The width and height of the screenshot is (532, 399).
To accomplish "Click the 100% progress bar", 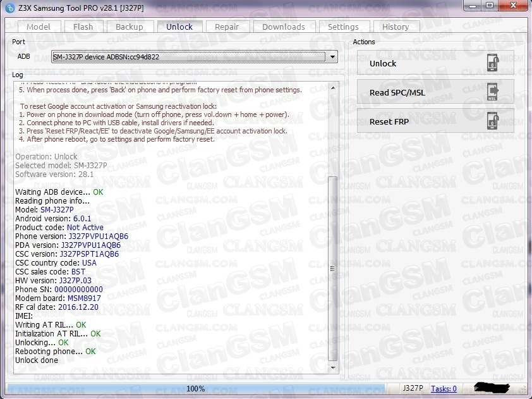I will point(196,388).
